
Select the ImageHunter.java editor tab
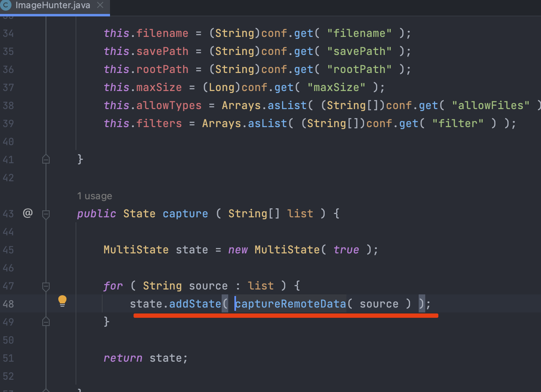(x=53, y=6)
